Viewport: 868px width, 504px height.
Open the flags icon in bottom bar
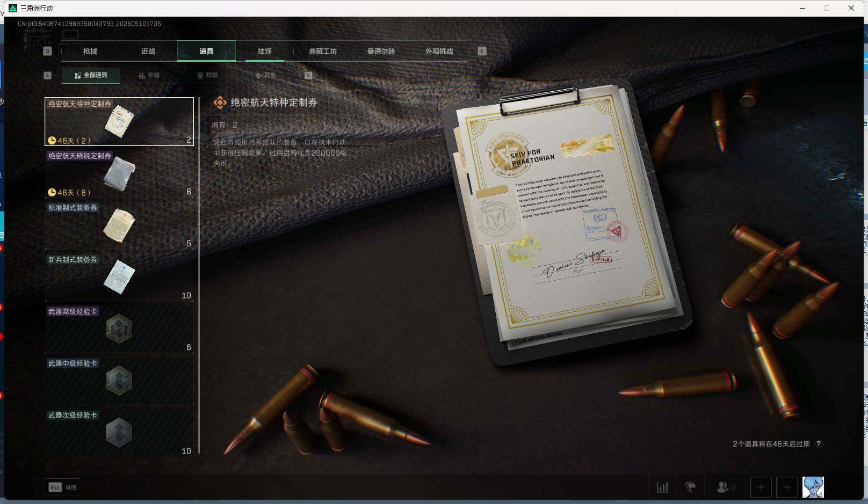tap(691, 487)
